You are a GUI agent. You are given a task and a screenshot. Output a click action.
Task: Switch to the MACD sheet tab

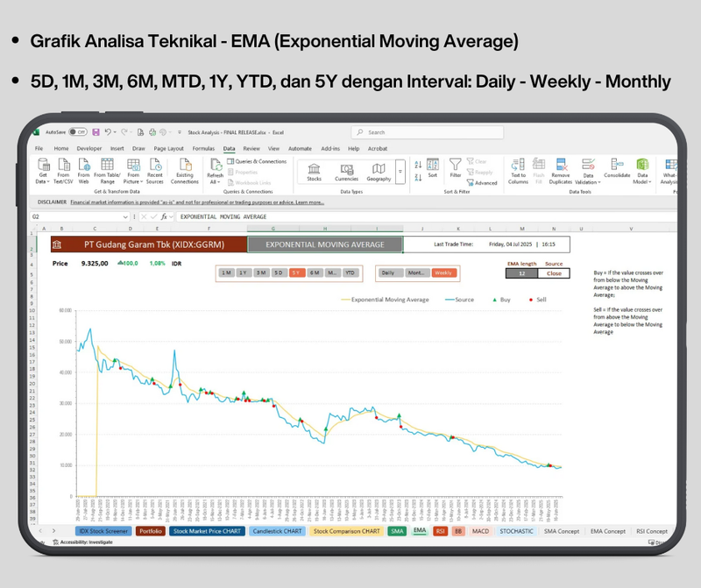[480, 531]
